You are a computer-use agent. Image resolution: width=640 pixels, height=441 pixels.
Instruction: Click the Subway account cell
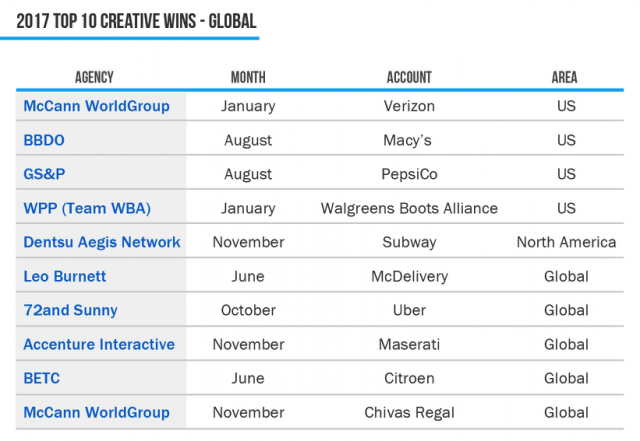coord(409,243)
